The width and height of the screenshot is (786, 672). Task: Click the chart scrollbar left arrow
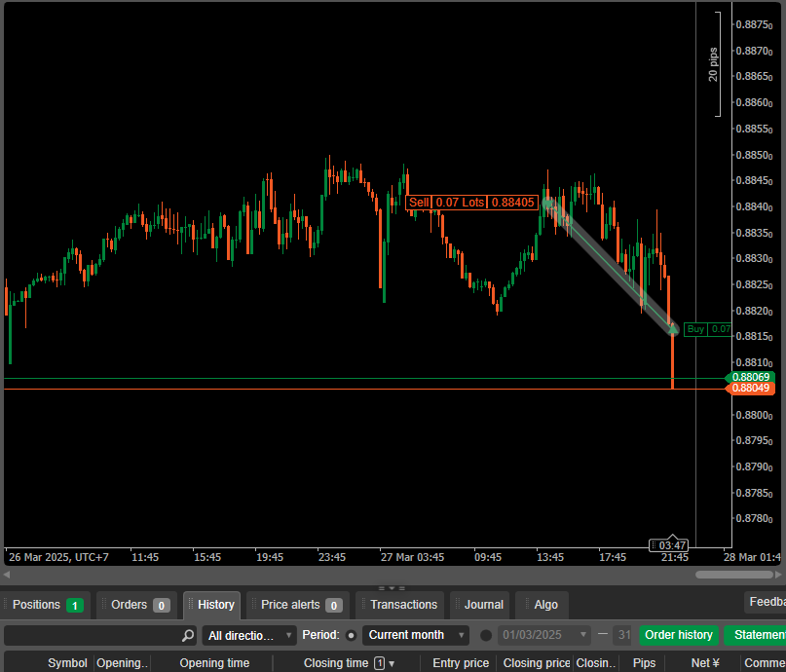(x=7, y=575)
